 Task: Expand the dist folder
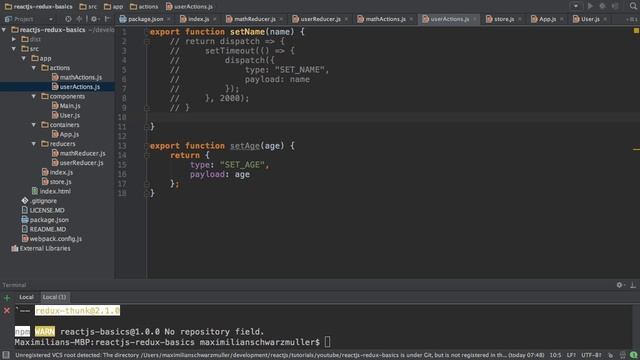(x=14, y=39)
